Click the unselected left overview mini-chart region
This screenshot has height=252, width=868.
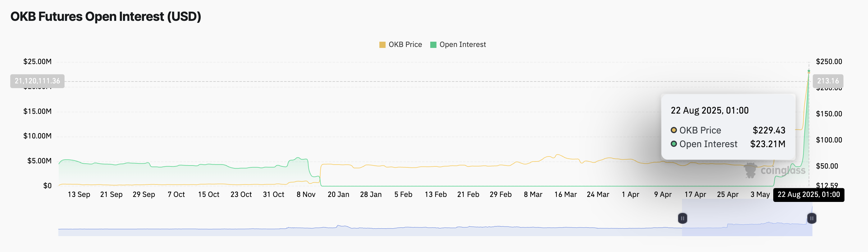coord(370,217)
